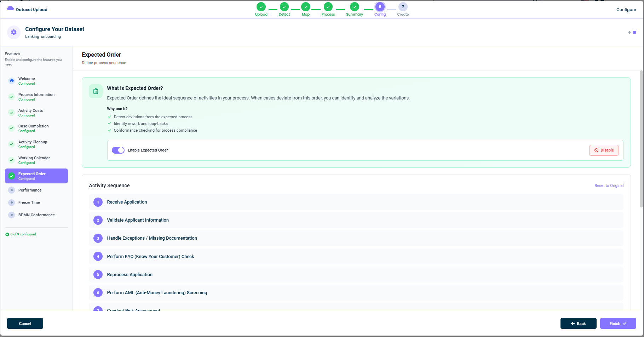Click the gear icon beside Configure Your Dataset
The height and width of the screenshot is (337, 644).
(14, 32)
